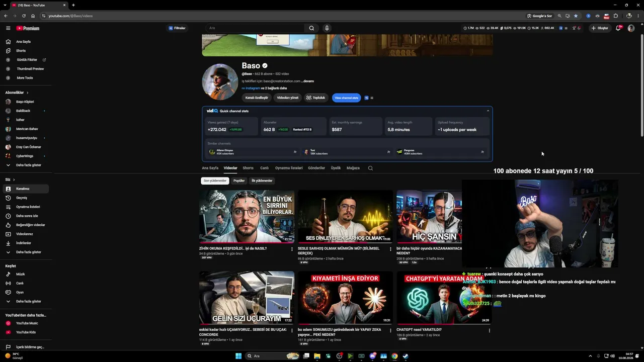644x362 pixels.
Task: Expand channel description with ...devamı
Action: (307, 81)
